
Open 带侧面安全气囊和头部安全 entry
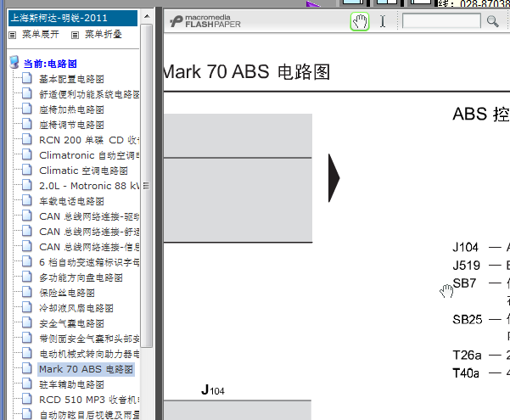89,339
